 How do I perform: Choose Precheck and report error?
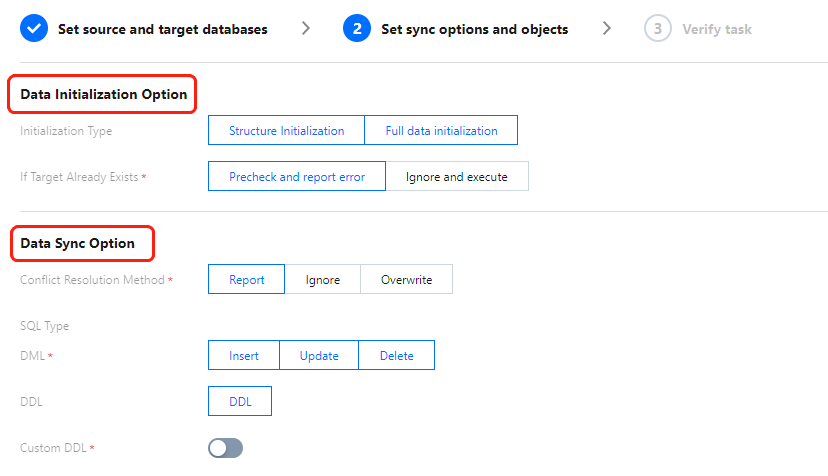point(297,177)
